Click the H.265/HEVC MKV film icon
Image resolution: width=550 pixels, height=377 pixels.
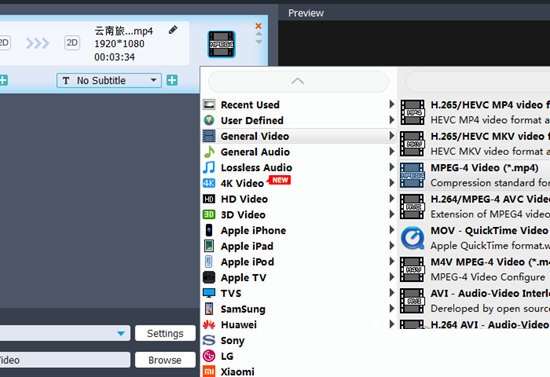pyautogui.click(x=412, y=144)
